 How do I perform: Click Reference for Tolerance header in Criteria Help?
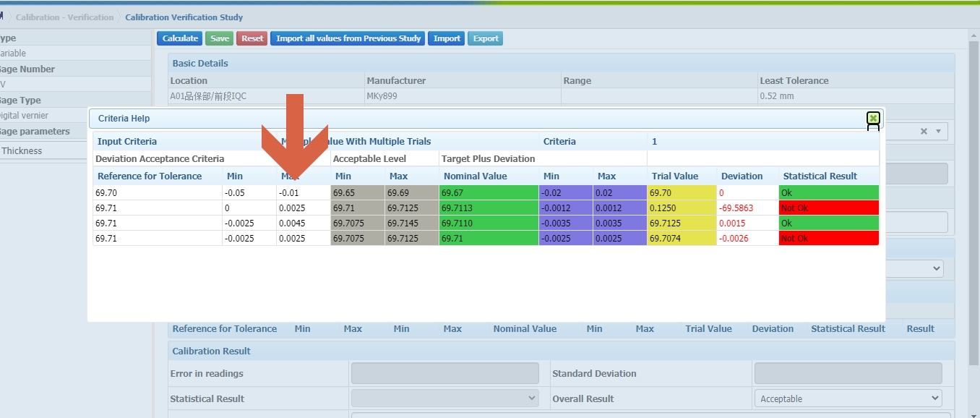point(150,176)
